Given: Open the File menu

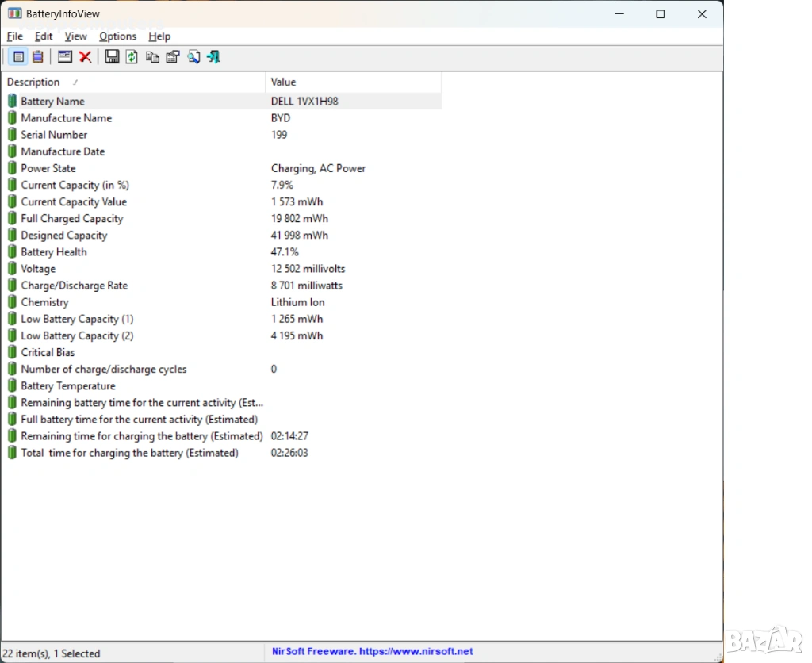Looking at the screenshot, I should point(15,36).
